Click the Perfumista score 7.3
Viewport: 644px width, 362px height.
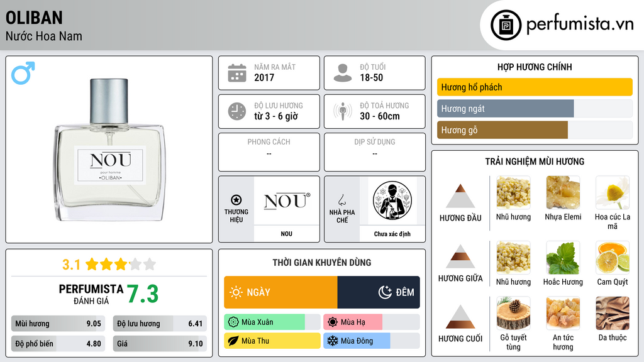(x=143, y=294)
